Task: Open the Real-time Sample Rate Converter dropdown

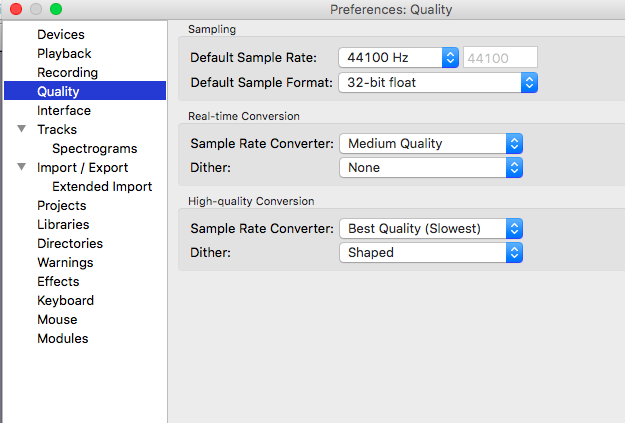Action: (x=430, y=144)
